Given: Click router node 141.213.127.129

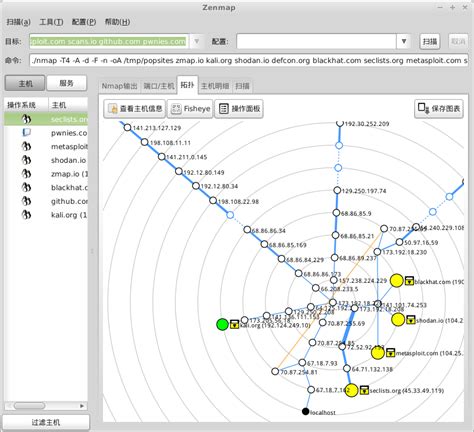Looking at the screenshot, I should (x=127, y=127).
